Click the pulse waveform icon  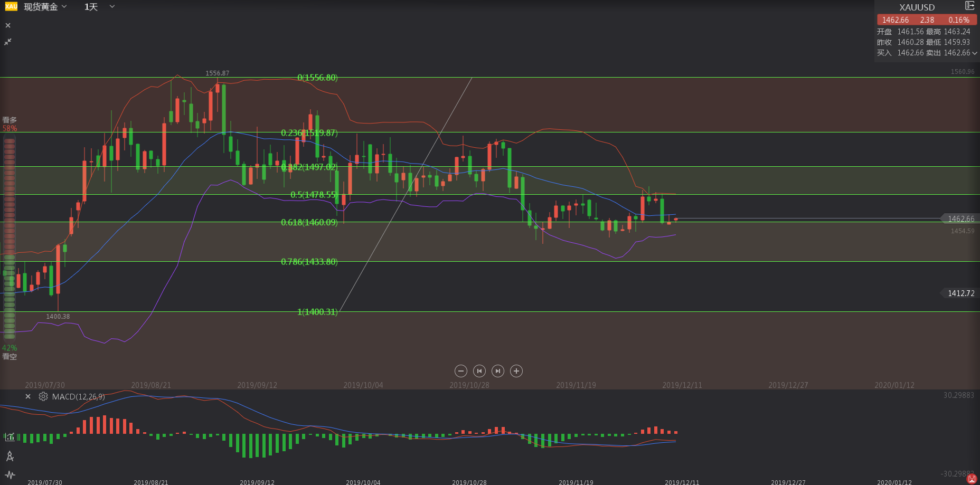(10, 475)
